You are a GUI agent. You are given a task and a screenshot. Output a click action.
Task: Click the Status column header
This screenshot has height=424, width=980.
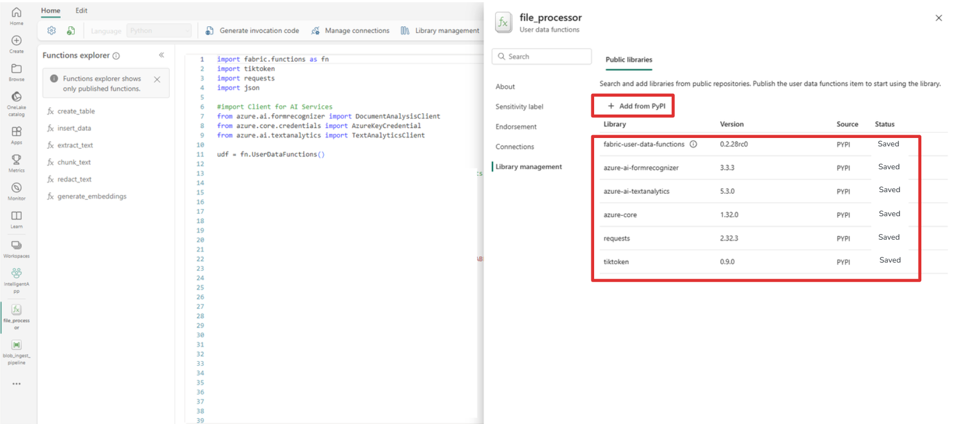click(885, 124)
